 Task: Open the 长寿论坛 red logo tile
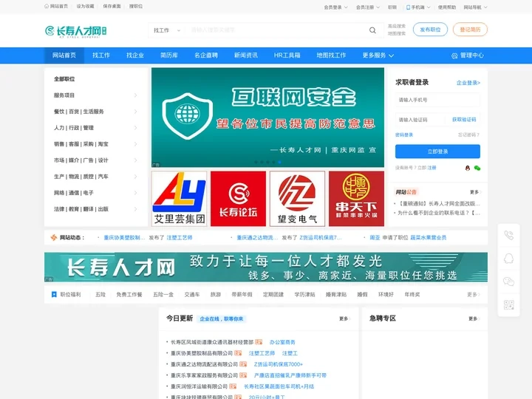click(238, 199)
